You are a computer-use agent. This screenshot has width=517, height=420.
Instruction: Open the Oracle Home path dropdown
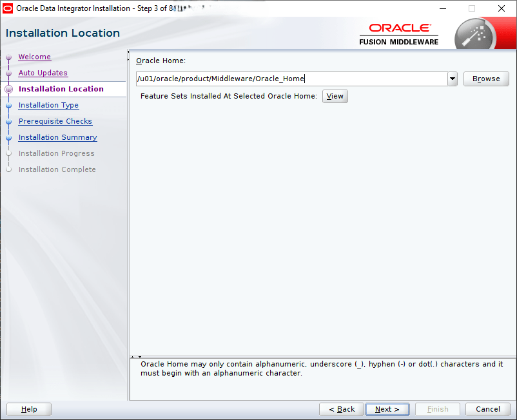[453, 79]
